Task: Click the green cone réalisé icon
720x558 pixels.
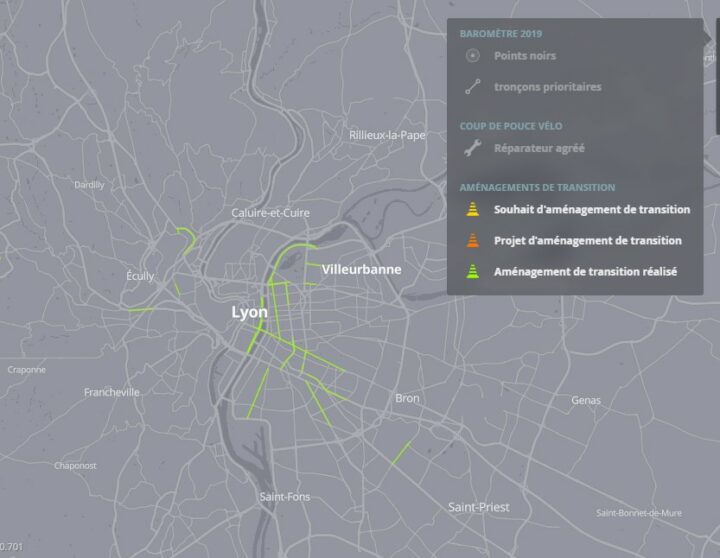Action: (472, 271)
